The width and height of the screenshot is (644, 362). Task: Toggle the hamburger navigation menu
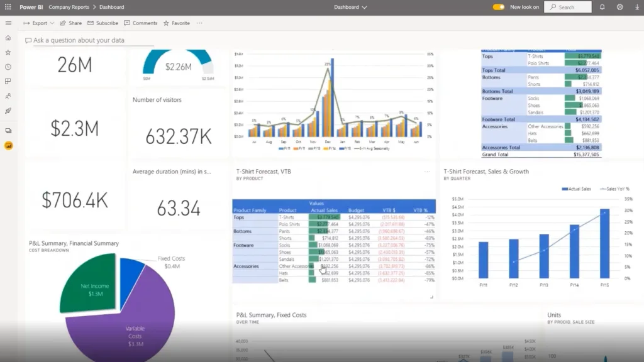click(x=8, y=23)
